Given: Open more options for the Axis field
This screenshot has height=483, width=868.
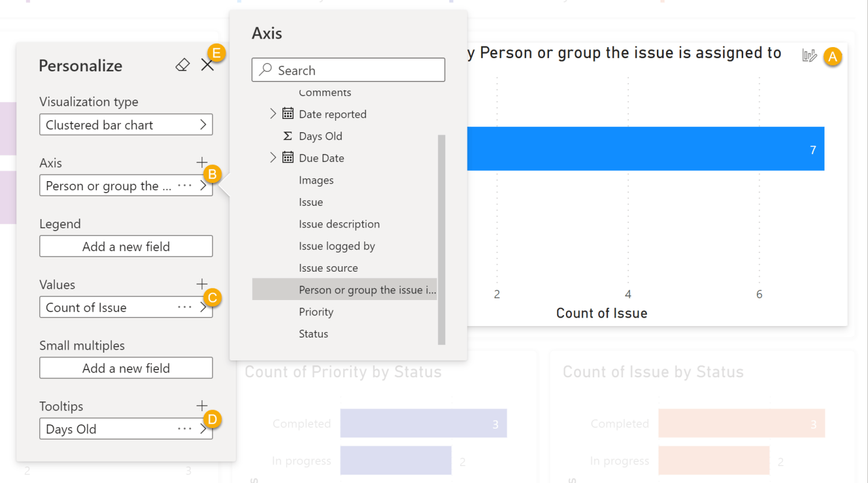Looking at the screenshot, I should click(x=185, y=186).
